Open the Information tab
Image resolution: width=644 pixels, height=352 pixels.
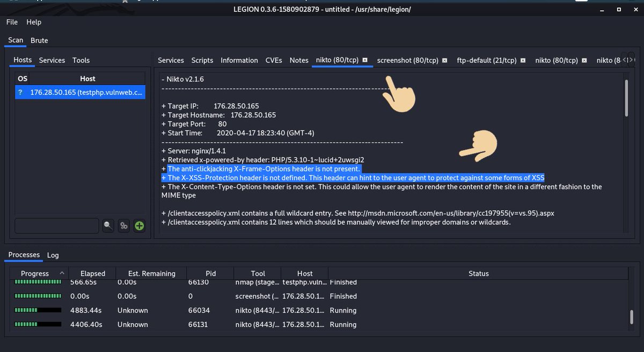click(x=239, y=60)
